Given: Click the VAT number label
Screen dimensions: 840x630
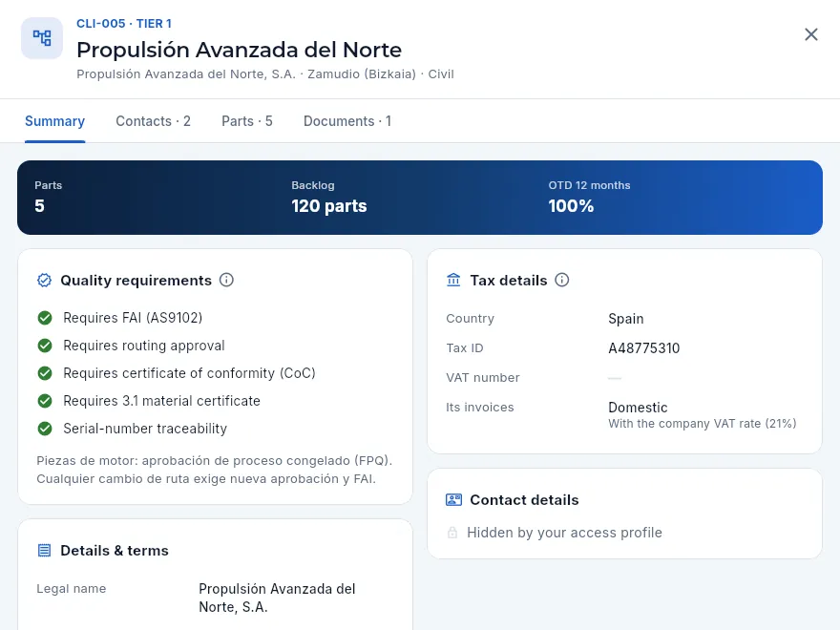Looking at the screenshot, I should pos(483,378).
